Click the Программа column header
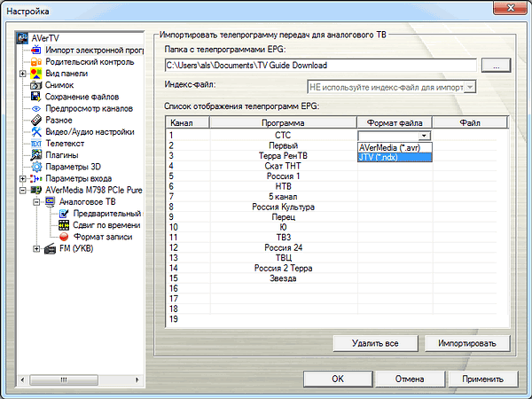The height and width of the screenshot is (399, 532). (283, 122)
